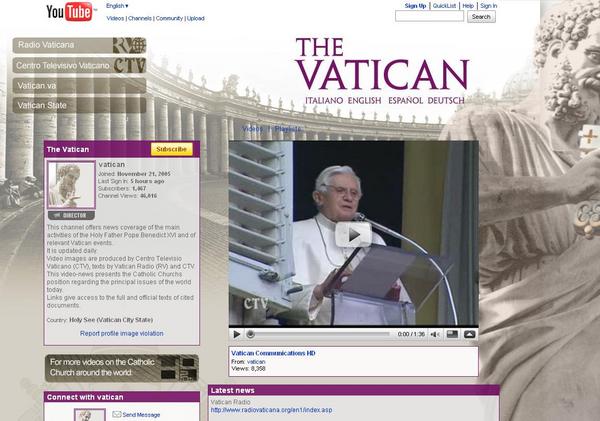600x421 pixels.
Task: Click the Vatican.va banner button
Action: point(79,86)
